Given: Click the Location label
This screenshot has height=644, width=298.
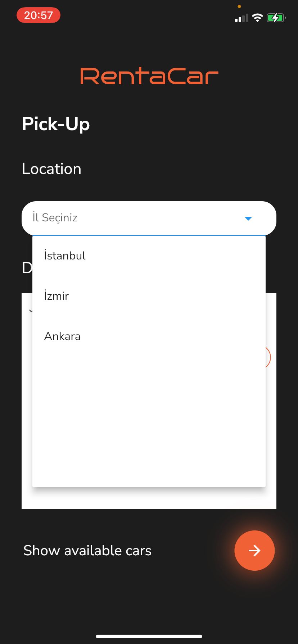Looking at the screenshot, I should pyautogui.click(x=51, y=169).
